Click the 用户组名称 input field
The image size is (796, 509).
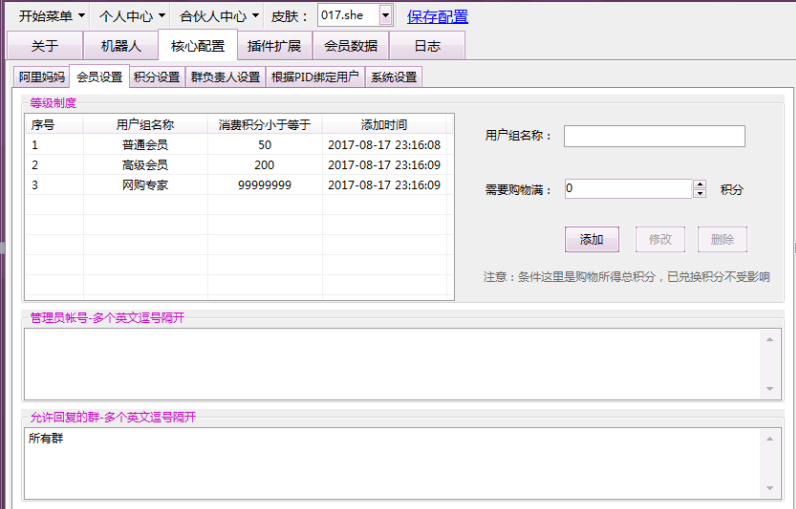pos(654,136)
